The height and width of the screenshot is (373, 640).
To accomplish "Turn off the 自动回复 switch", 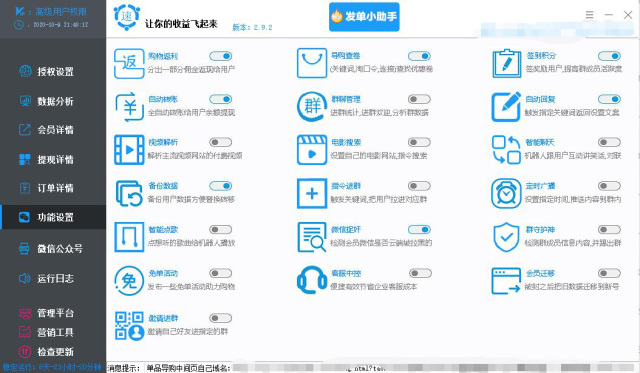I will coord(609,99).
